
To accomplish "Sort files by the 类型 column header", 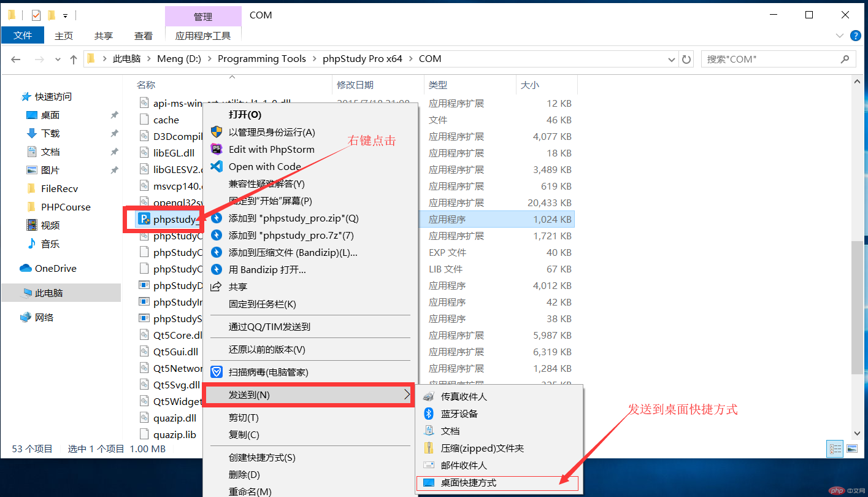I will click(x=470, y=85).
